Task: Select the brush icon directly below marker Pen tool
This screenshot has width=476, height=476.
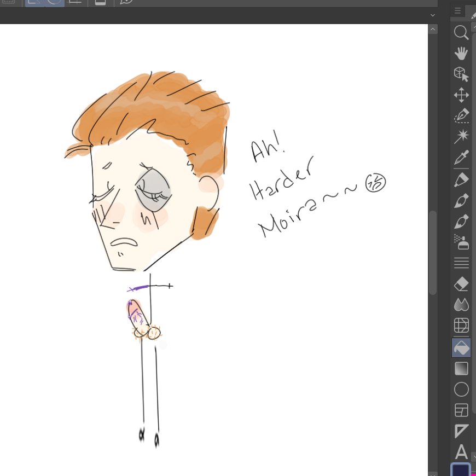Action: click(x=461, y=201)
